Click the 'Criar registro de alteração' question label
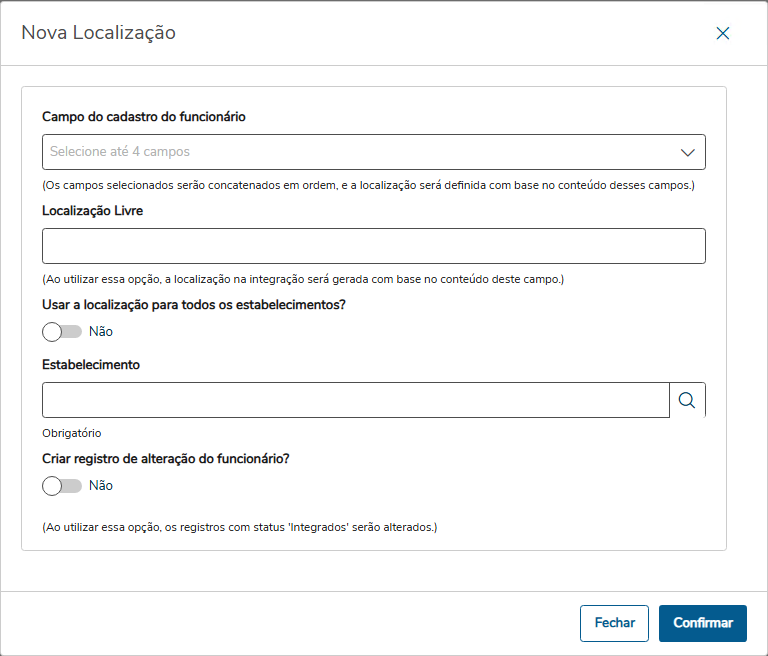The image size is (768, 656). coord(166,459)
